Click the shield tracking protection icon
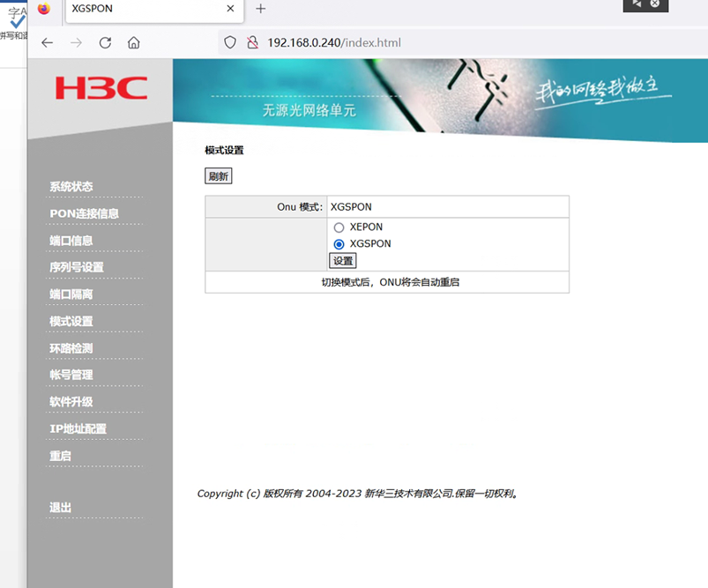Image resolution: width=708 pixels, height=588 pixels. tap(230, 42)
